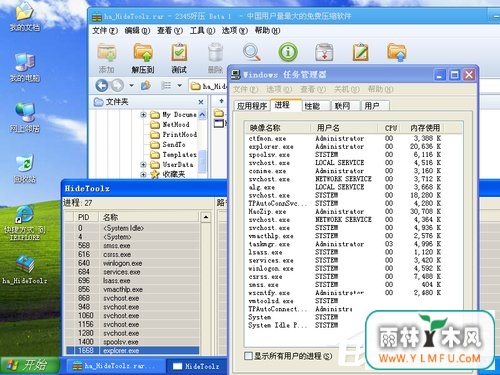Click the 解压到 (Extract to) toolbar icon
This screenshot has width=500, height=375.
[143, 52]
